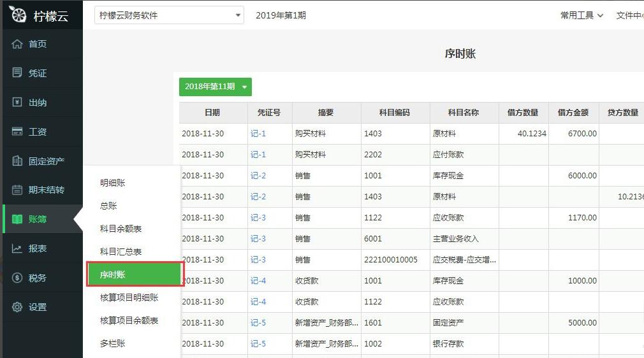This screenshot has height=358, width=644.
Task: Open voucher link 记-4 for 应收账款 收货款 row
Action: (x=258, y=302)
